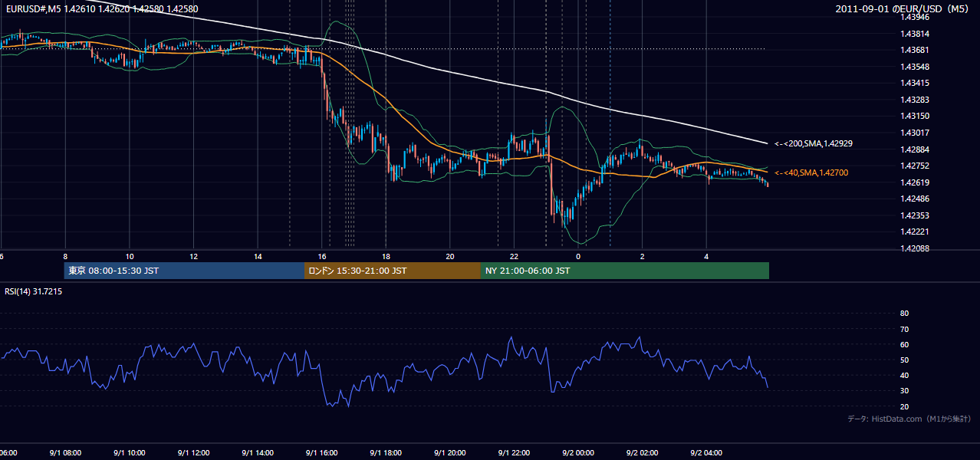Click the Tokyo 08:00-15:30 JST session bar
Image resolution: width=980 pixels, height=460 pixels.
(185, 271)
